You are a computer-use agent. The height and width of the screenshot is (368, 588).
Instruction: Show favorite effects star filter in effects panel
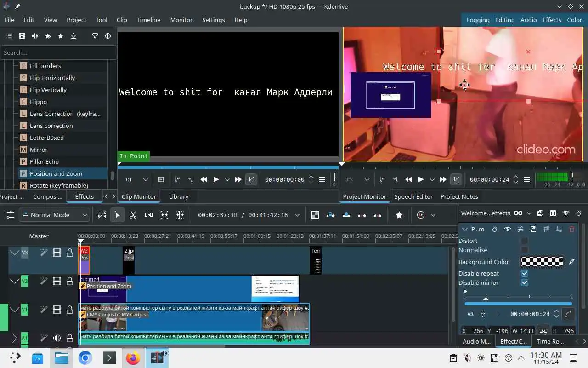coord(61,36)
